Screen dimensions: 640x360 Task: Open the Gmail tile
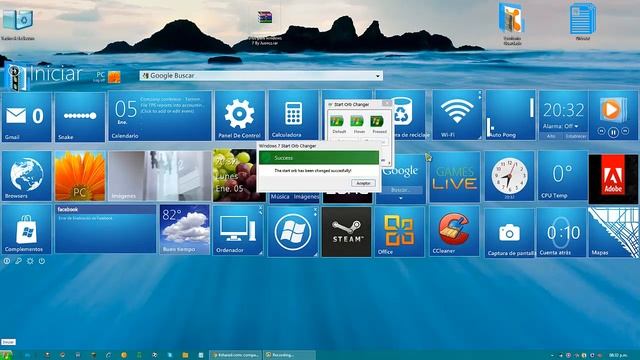(27, 117)
